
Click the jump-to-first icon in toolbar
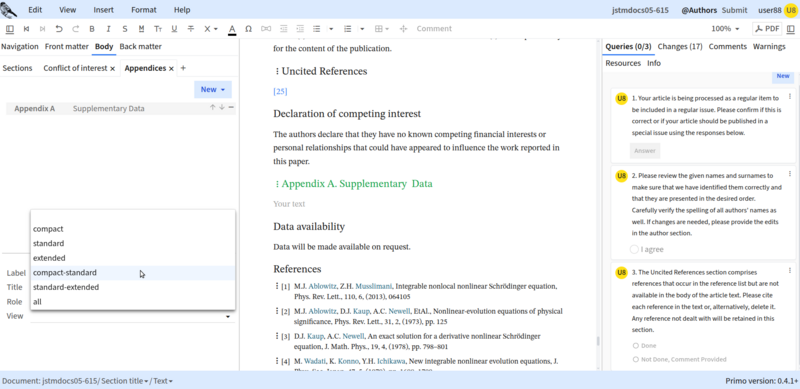click(27, 29)
